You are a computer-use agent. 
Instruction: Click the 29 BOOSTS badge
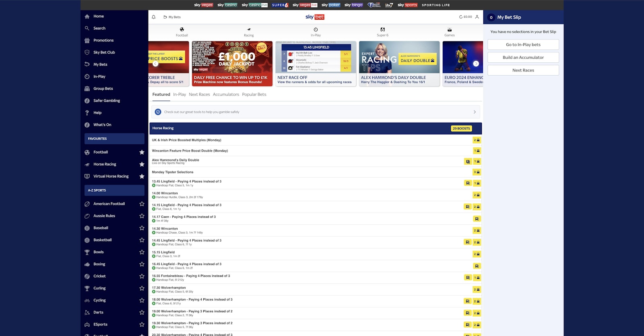[461, 129]
